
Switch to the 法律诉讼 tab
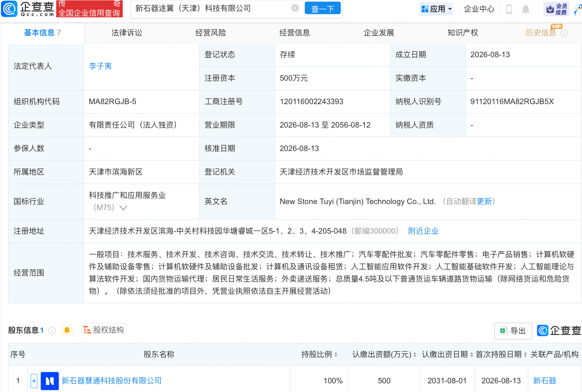[x=127, y=33]
